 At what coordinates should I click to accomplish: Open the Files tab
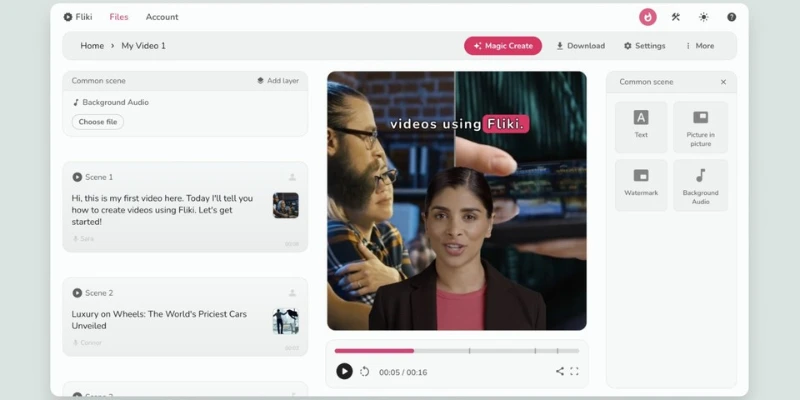tap(119, 17)
